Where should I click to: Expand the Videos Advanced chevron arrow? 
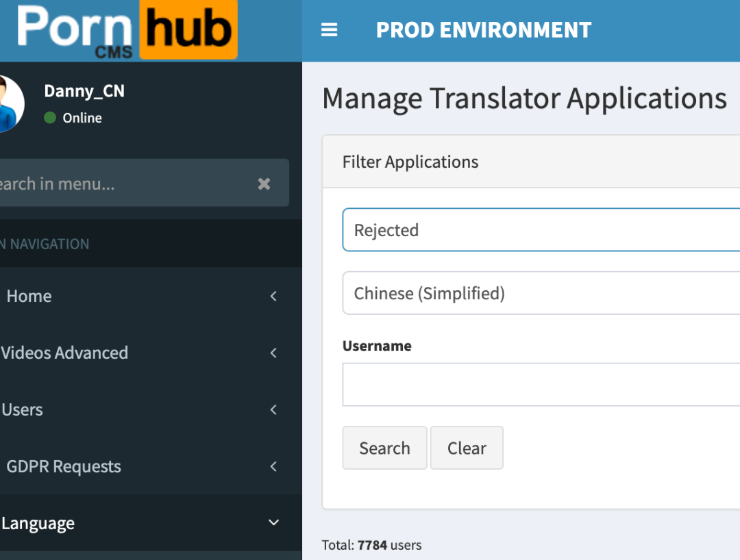pyautogui.click(x=273, y=353)
